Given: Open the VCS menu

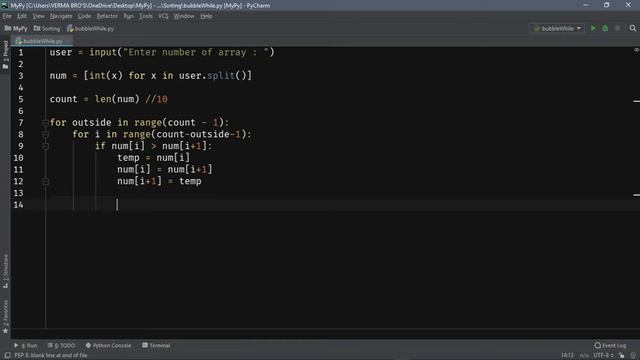Looking at the screenshot, I should pyautogui.click(x=163, y=16).
